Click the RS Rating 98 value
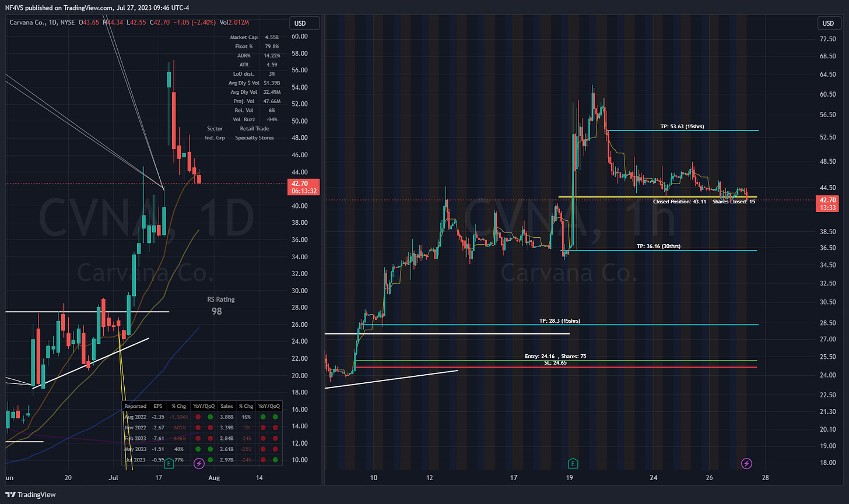The height and width of the screenshot is (504, 849). coord(217,311)
